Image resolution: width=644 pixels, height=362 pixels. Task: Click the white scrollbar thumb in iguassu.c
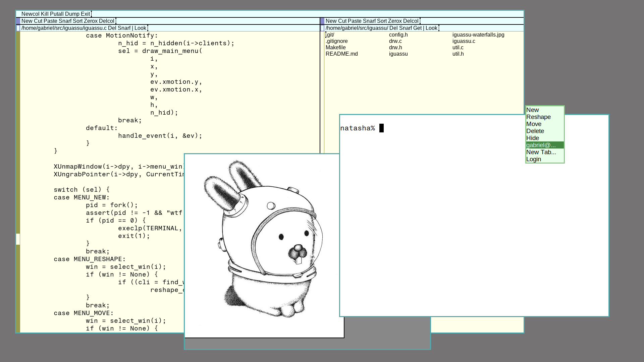coord(18,239)
